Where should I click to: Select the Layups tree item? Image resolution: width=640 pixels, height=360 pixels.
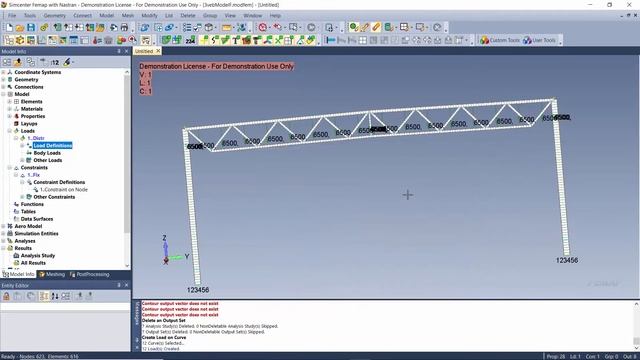(x=29, y=124)
